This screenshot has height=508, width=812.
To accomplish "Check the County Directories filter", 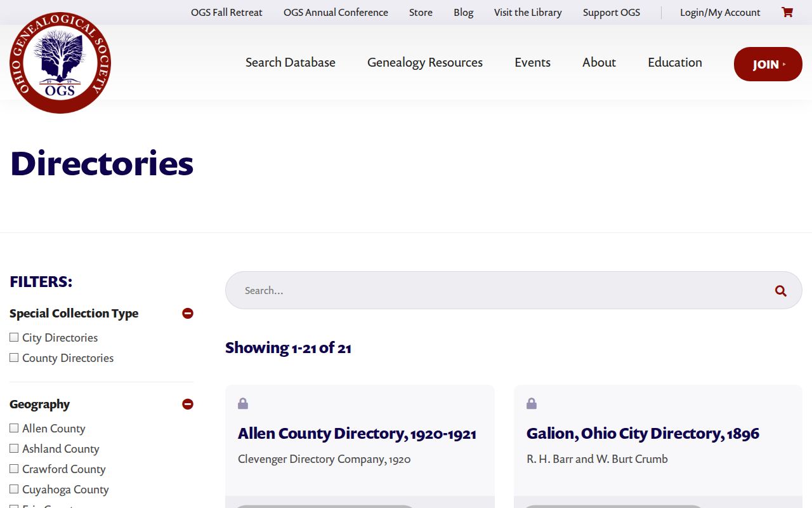I will tap(14, 358).
